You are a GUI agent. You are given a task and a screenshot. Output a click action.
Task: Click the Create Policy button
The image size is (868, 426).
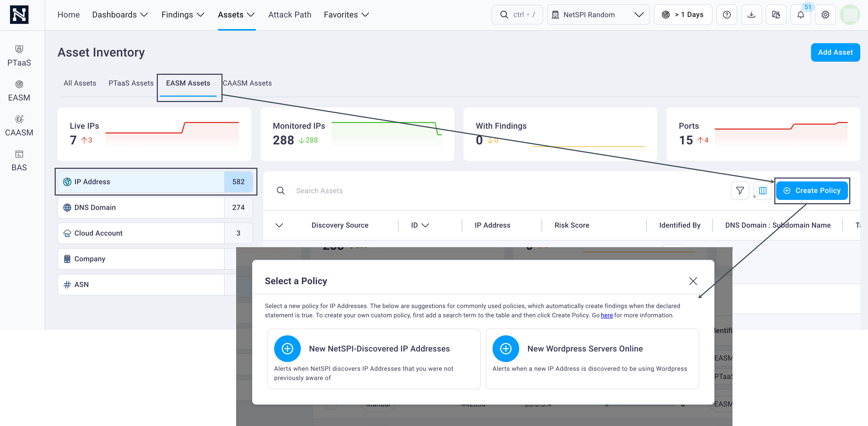[x=812, y=191]
